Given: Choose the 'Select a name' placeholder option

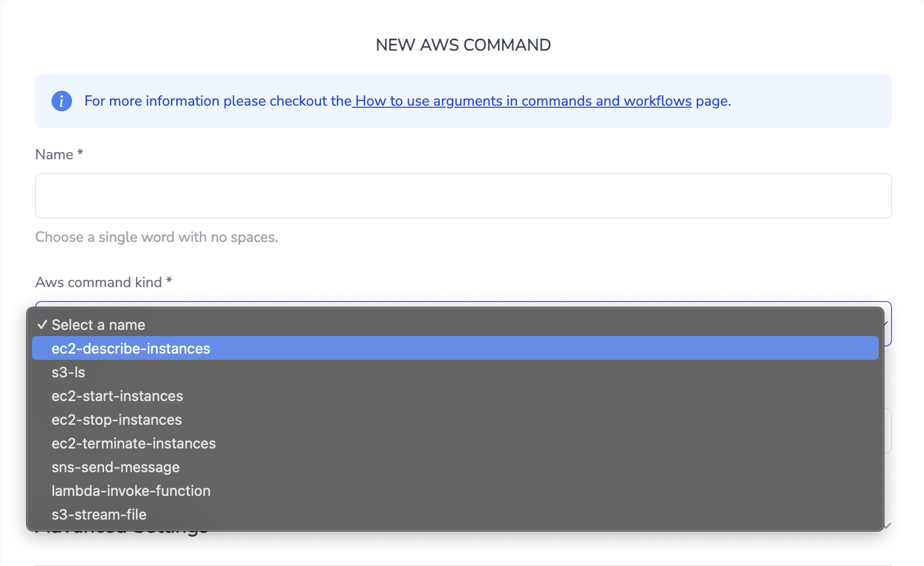Looking at the screenshot, I should [455, 325].
